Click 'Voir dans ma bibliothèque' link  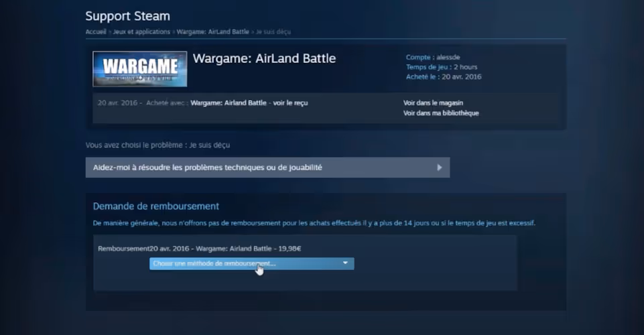(x=441, y=113)
